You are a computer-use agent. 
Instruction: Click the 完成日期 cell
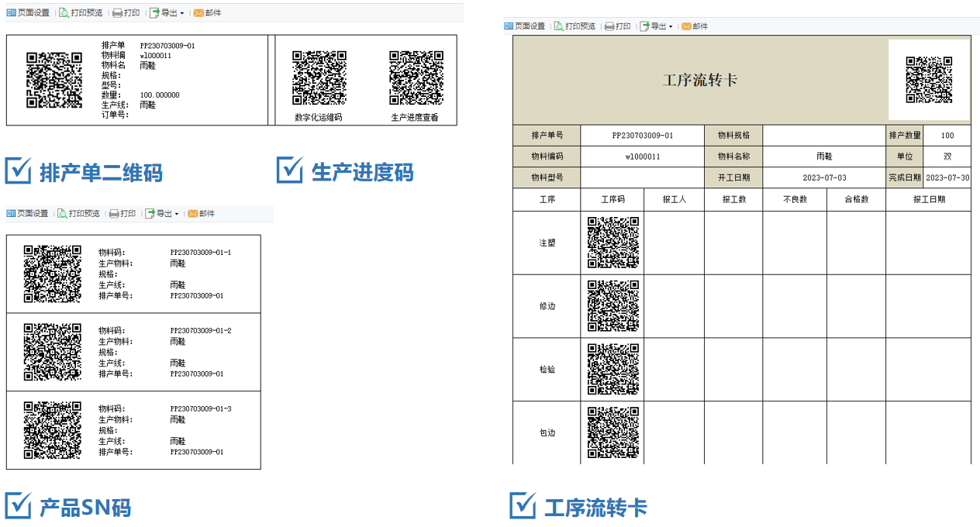[905, 177]
